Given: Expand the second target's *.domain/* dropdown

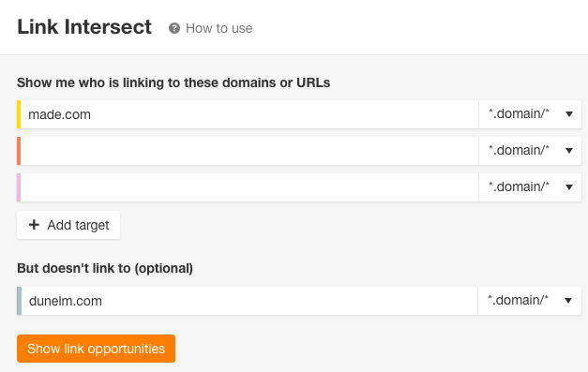Looking at the screenshot, I should (530, 151).
